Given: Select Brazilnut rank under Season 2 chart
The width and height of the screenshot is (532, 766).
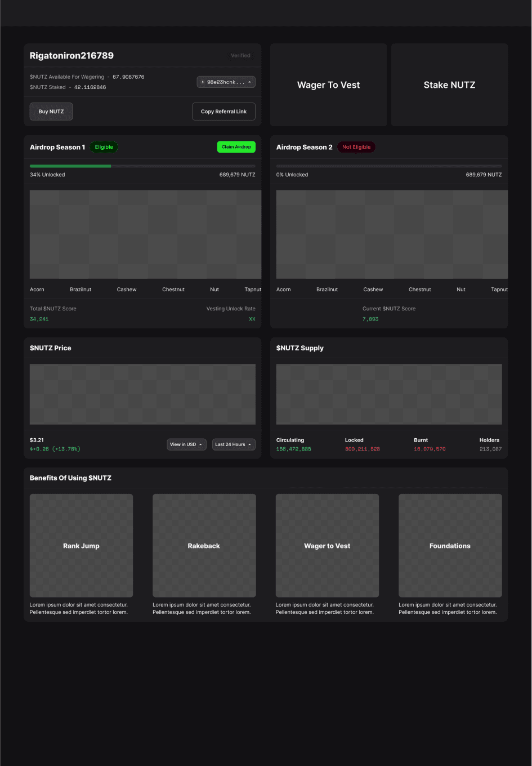Looking at the screenshot, I should (x=327, y=290).
